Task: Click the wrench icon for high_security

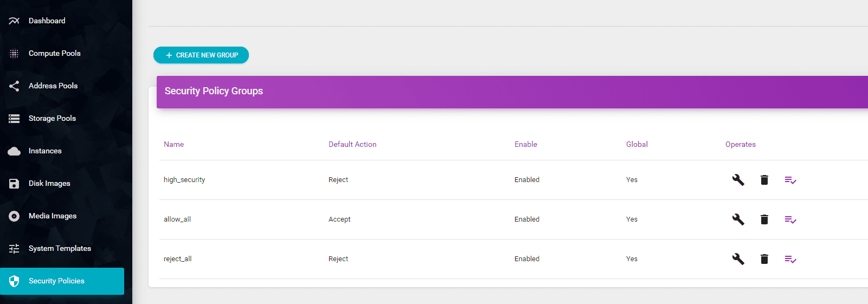Action: (x=738, y=180)
